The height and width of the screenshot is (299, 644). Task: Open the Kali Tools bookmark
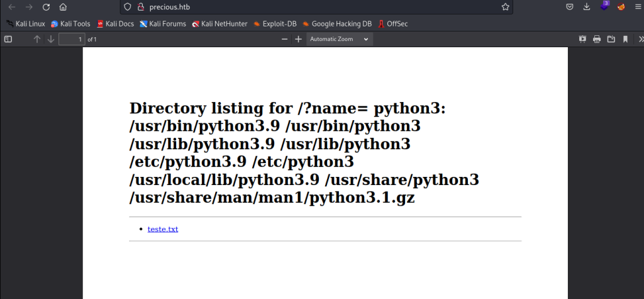70,24
